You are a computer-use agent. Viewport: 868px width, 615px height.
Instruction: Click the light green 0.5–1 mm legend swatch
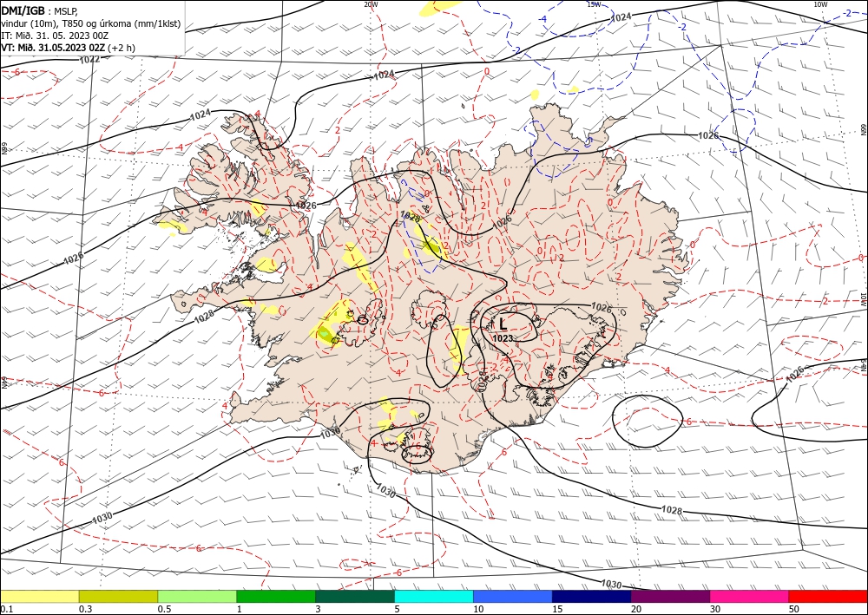197,596
